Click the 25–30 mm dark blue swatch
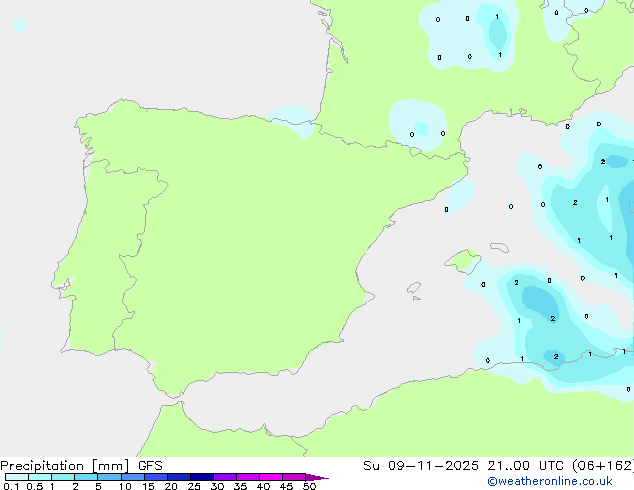Screen dimensions: 634x490 [202, 477]
